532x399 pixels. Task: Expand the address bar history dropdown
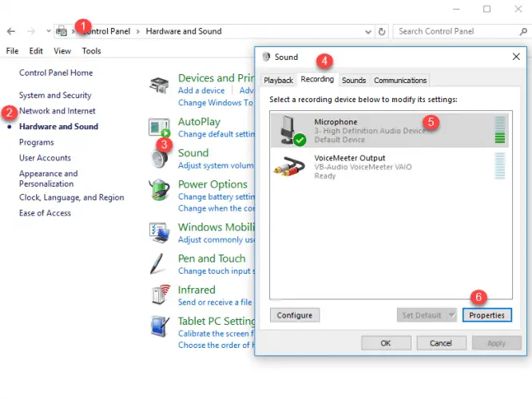coord(368,31)
